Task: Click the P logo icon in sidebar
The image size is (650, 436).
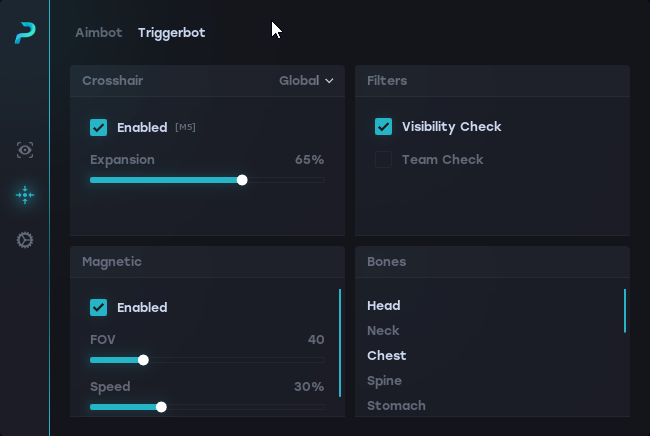Action: [x=25, y=33]
